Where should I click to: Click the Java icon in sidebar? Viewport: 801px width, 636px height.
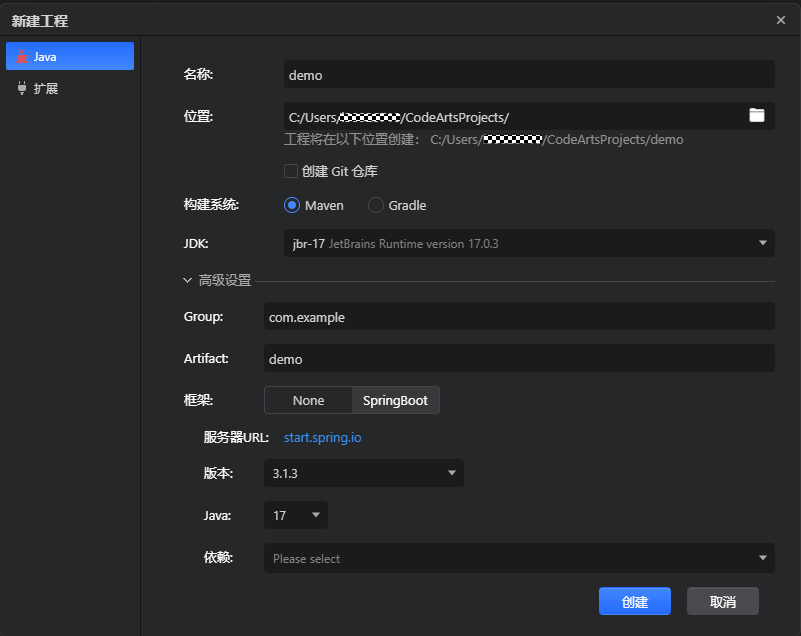pos(22,57)
